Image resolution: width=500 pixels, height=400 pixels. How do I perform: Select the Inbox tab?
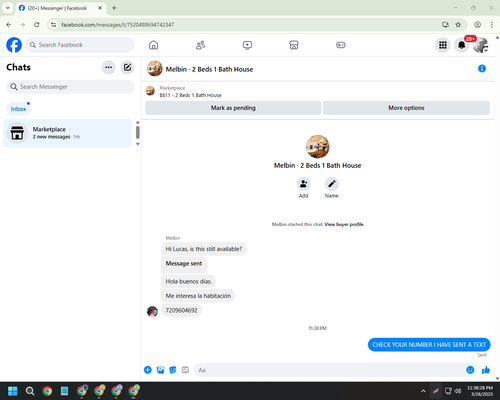18,109
